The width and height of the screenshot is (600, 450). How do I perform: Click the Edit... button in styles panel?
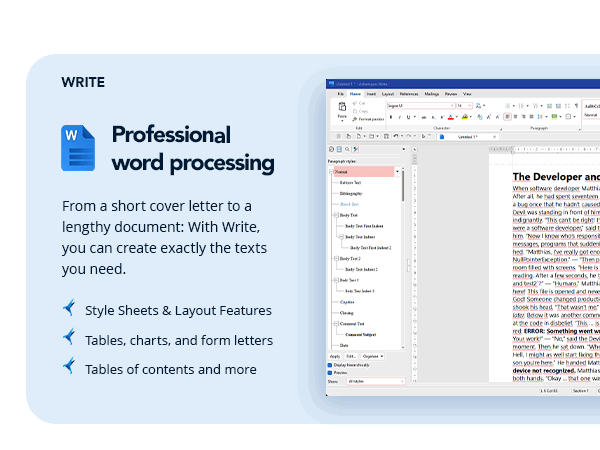pyautogui.click(x=351, y=356)
